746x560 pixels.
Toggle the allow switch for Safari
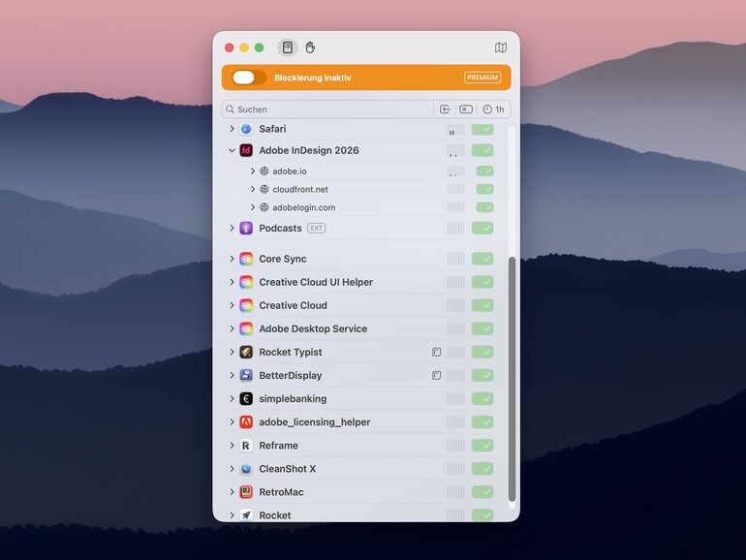[x=482, y=129]
